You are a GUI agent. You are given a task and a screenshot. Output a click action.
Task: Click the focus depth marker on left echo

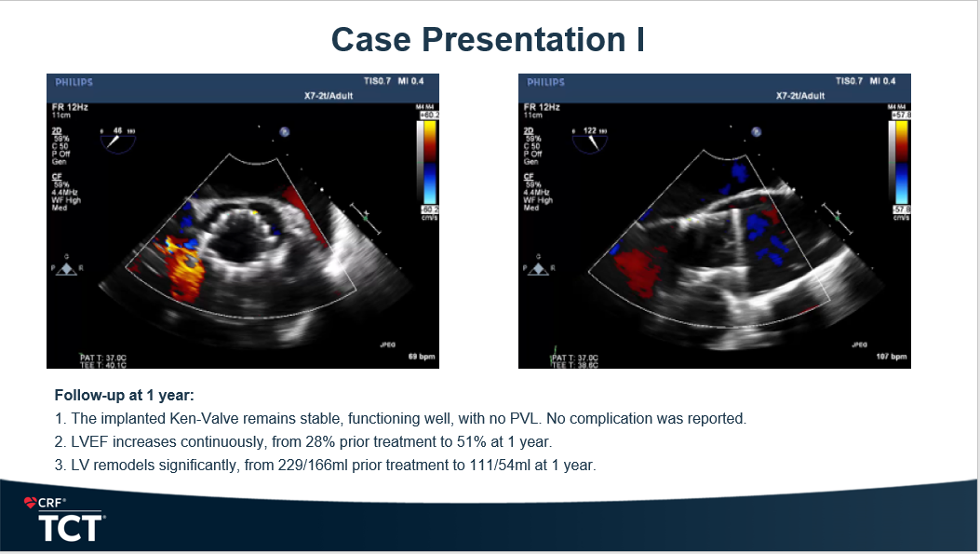pyautogui.click(x=366, y=216)
